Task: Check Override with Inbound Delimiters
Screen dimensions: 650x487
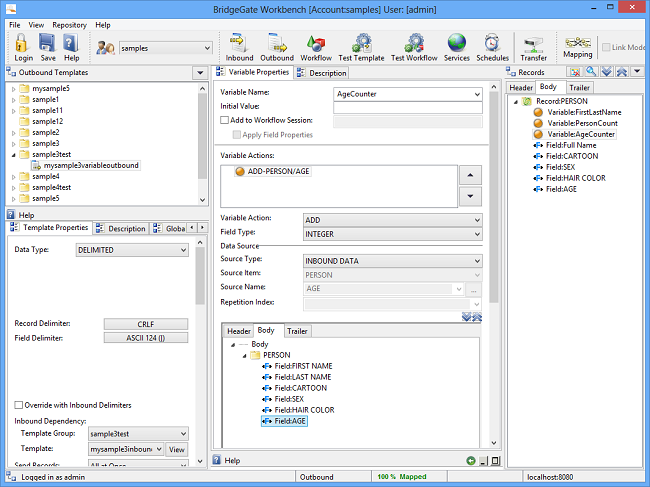Action: pyautogui.click(x=19, y=405)
